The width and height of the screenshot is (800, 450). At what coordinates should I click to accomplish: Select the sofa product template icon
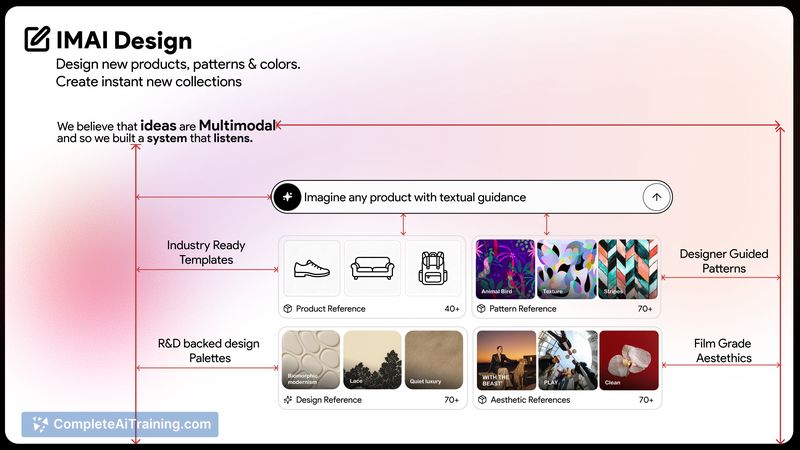click(x=371, y=268)
